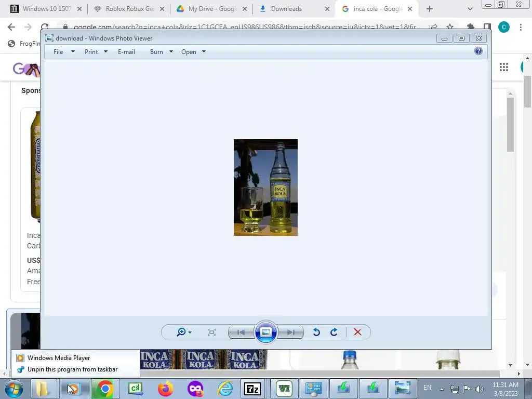532x399 pixels.
Task: Go to the next photo
Action: click(x=290, y=332)
